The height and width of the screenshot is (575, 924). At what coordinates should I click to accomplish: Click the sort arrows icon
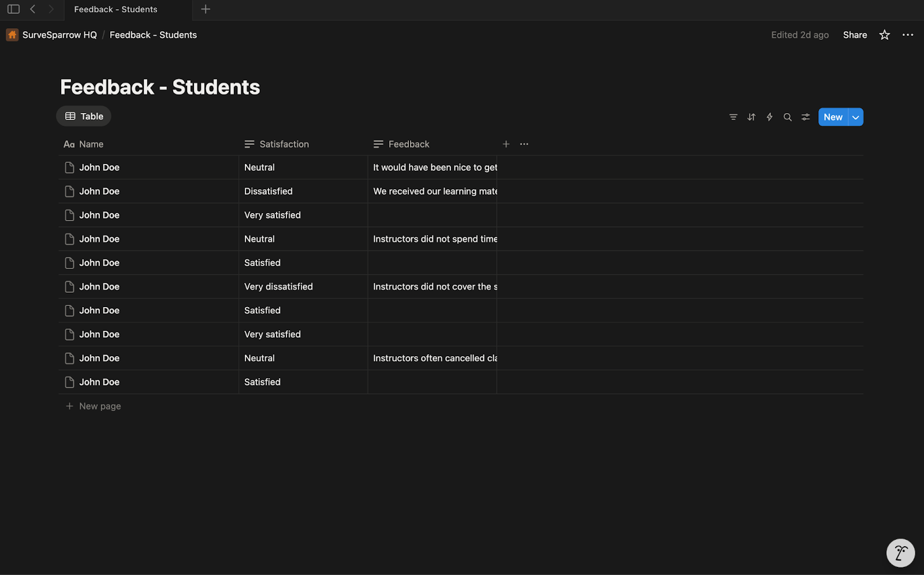tap(751, 117)
